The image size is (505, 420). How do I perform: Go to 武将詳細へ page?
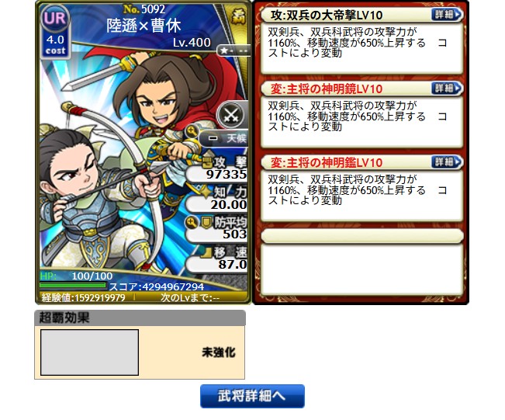point(252,396)
